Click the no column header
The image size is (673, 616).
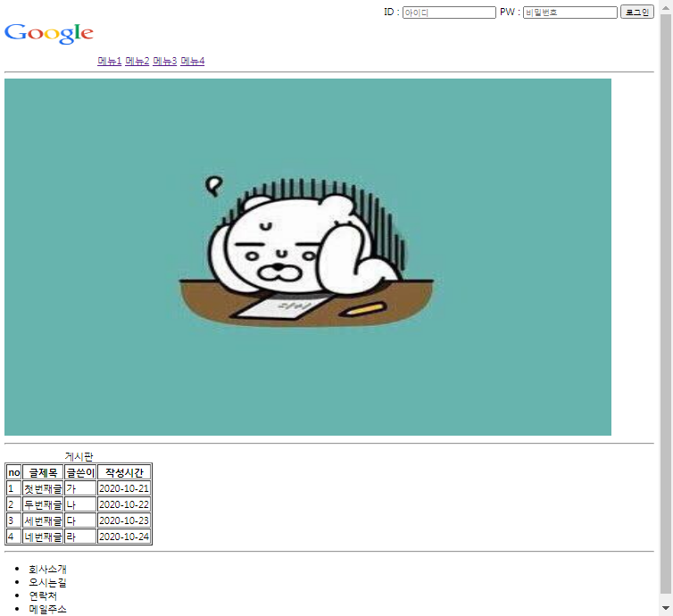tap(13, 472)
